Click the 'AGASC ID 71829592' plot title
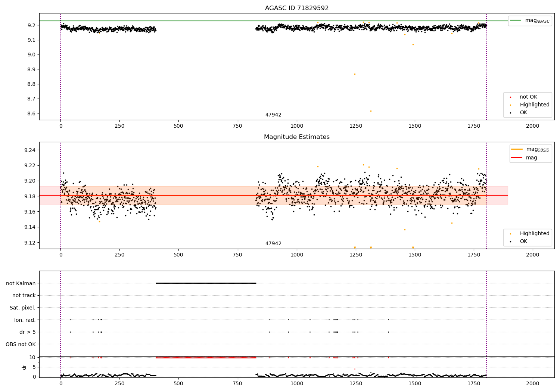The image size is (560, 392). [x=297, y=8]
